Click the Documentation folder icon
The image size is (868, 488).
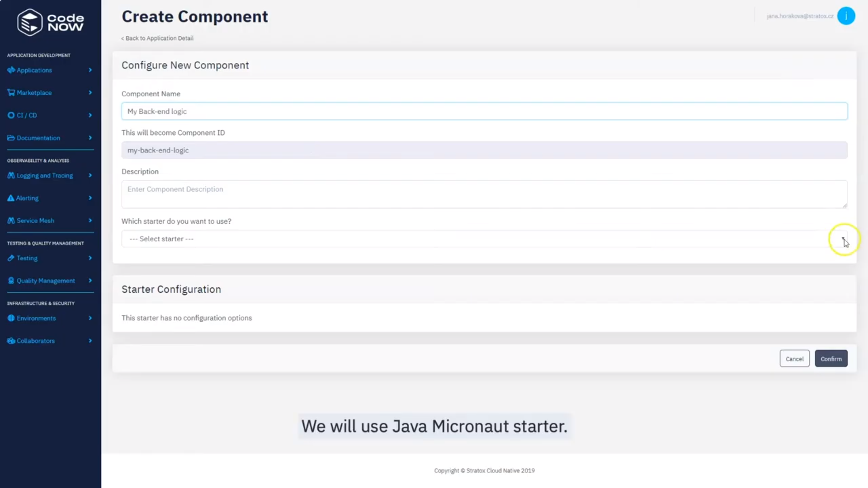tap(10, 138)
